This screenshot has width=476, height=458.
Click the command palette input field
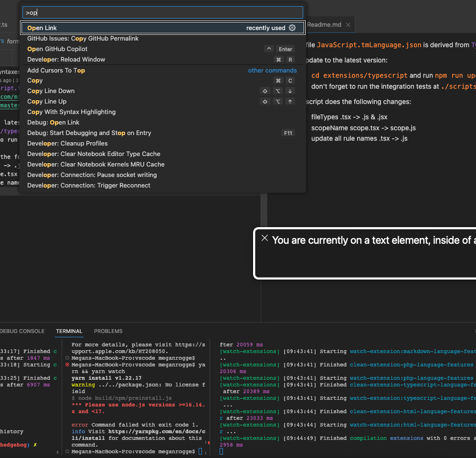(x=162, y=12)
